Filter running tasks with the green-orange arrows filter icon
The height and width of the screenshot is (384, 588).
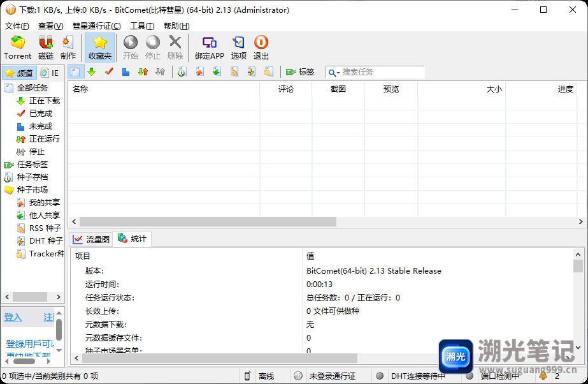[143, 71]
